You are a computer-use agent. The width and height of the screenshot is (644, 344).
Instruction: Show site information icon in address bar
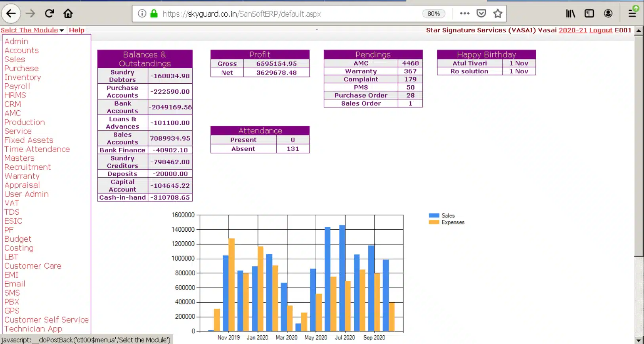coord(142,13)
